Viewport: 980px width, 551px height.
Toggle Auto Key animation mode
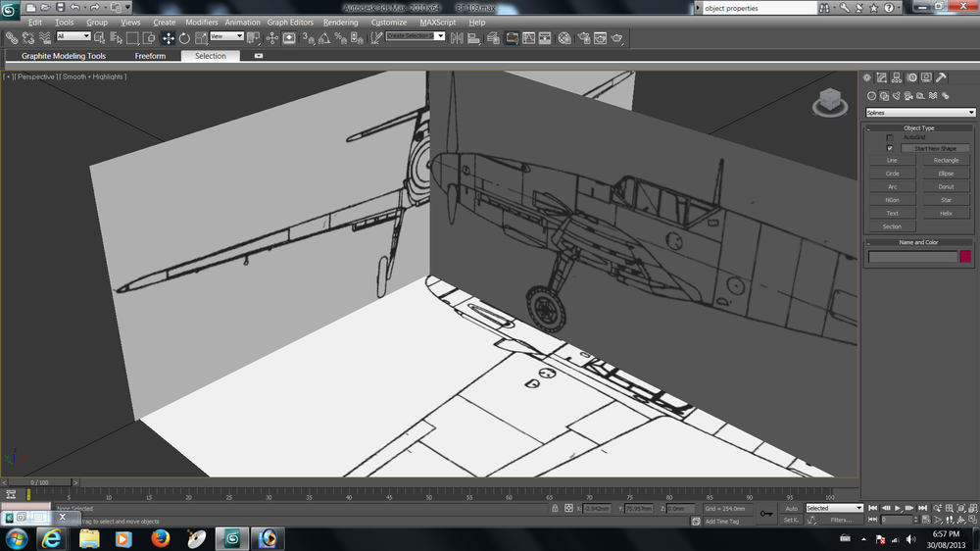pyautogui.click(x=791, y=508)
